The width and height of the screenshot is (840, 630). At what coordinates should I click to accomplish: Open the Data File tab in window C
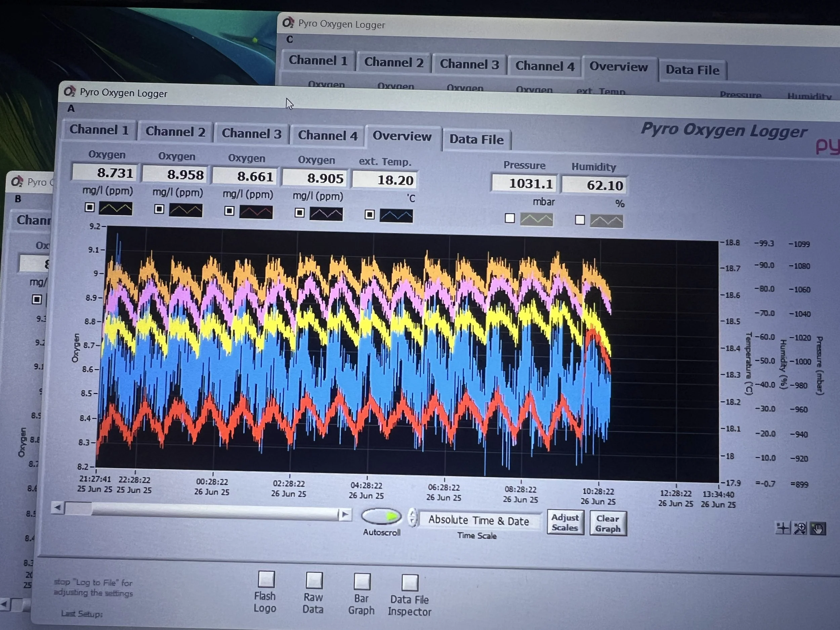(692, 70)
